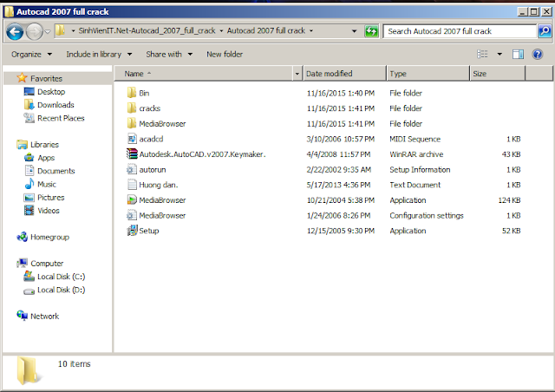Image resolution: width=555 pixels, height=392 pixels.
Task: Click the folder icon in address bar
Action: click(61, 30)
